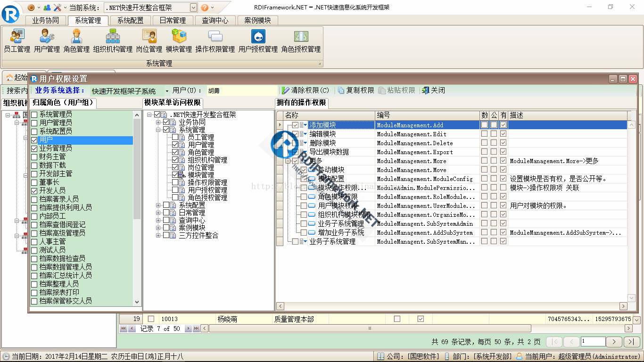Viewport: 644px width, 362px height.
Task: Open 用户管理 ribbon icon
Action: (x=47, y=41)
